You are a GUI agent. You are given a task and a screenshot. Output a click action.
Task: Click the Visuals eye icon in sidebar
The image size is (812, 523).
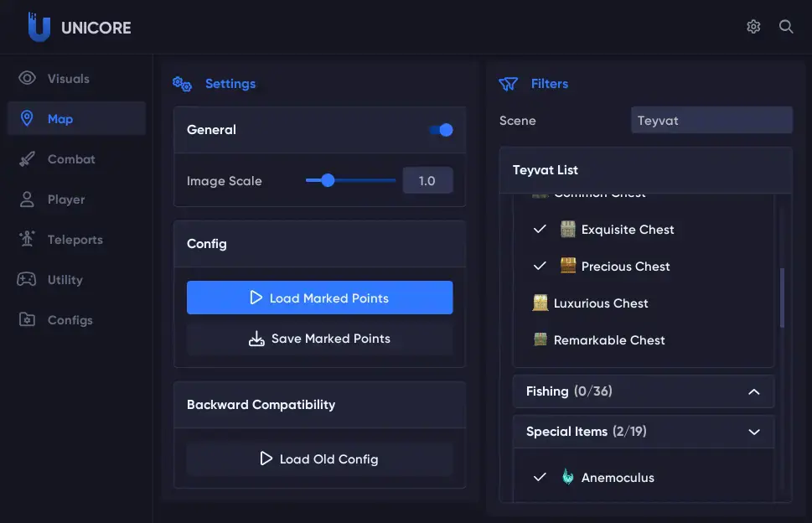click(27, 78)
